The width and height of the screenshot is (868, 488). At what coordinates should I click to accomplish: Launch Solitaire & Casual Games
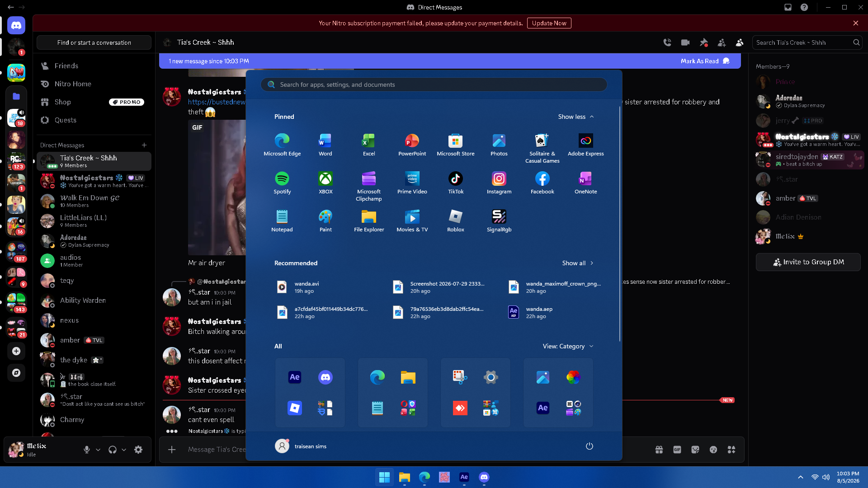point(542,148)
